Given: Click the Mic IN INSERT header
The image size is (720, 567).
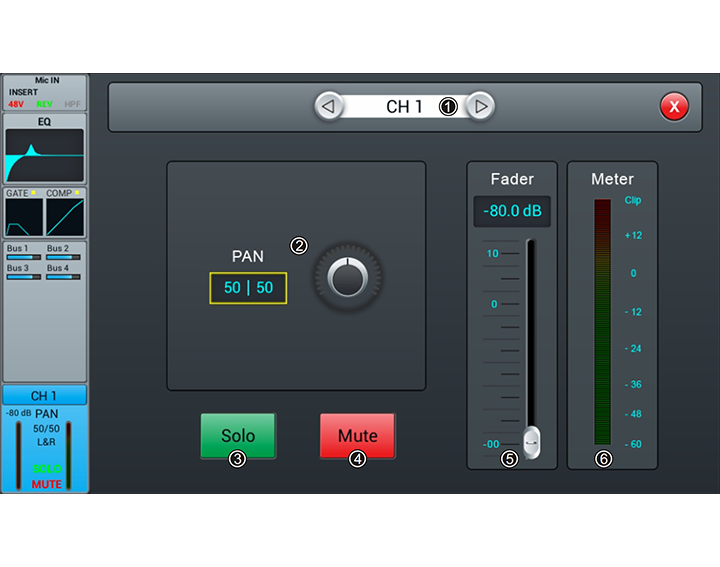Looking at the screenshot, I should coord(44,86).
